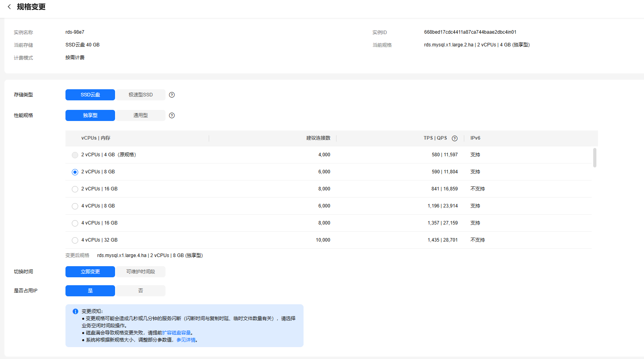Choose 否 for 是否占用IP
The width and height of the screenshot is (644, 359).
[140, 291]
